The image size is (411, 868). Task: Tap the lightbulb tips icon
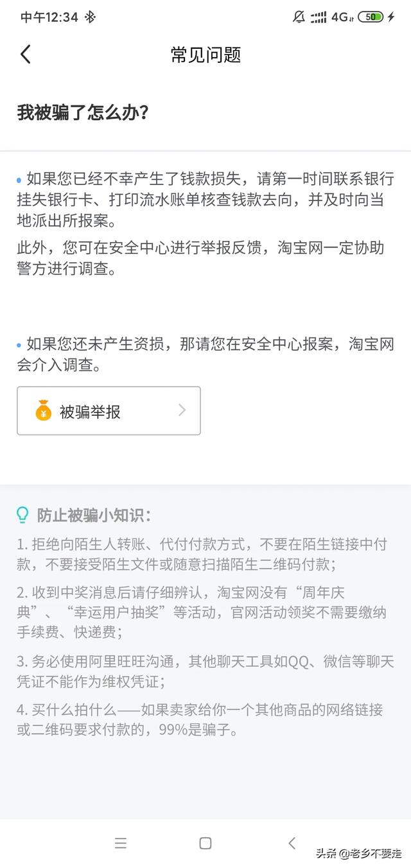point(23,515)
